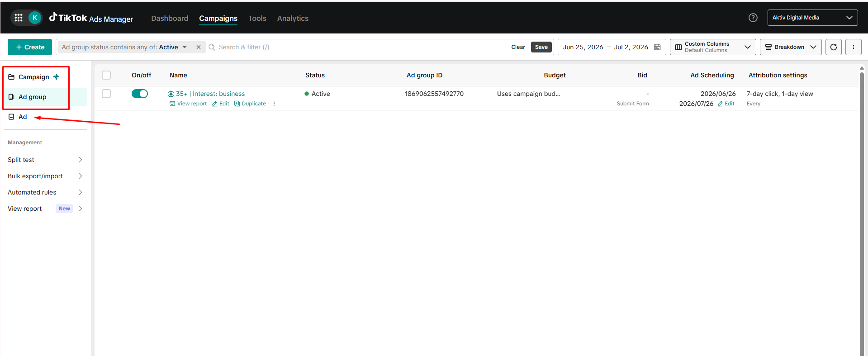
Task: Open the Campaigns tab
Action: pos(218,18)
